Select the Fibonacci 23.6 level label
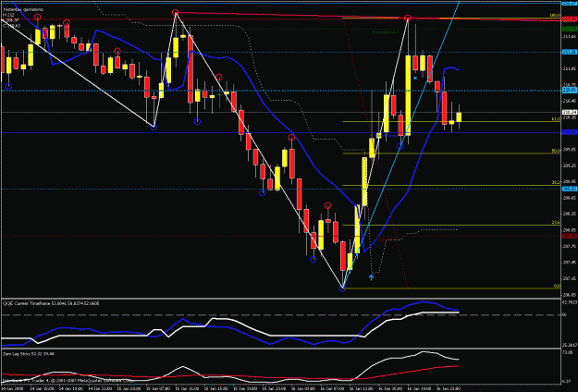This screenshot has width=578, height=392. coord(556,222)
